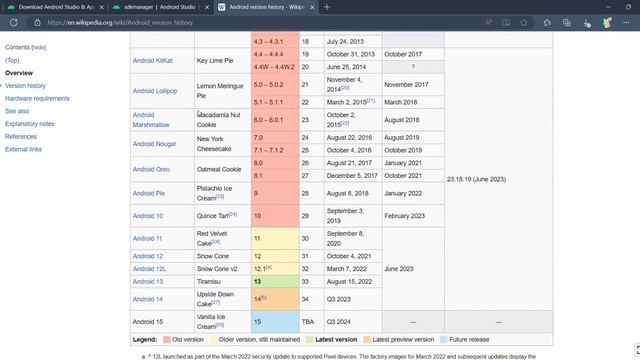Click Future release legend blue swatch

tap(444, 340)
